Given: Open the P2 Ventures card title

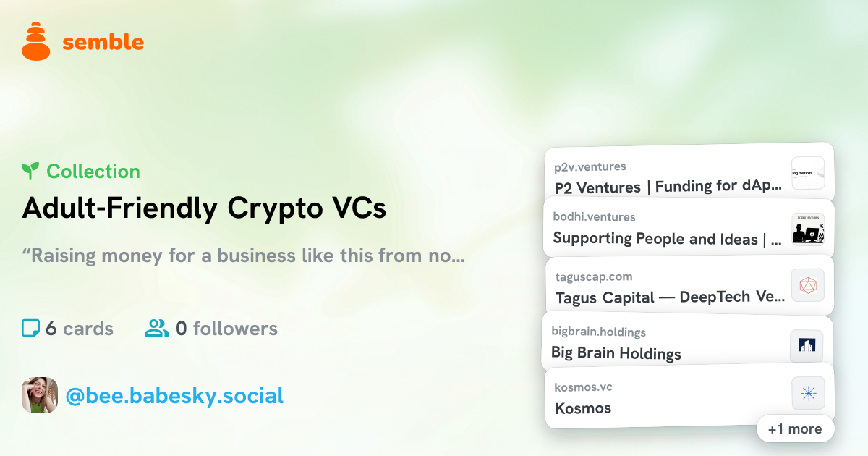Looking at the screenshot, I should tap(668, 187).
